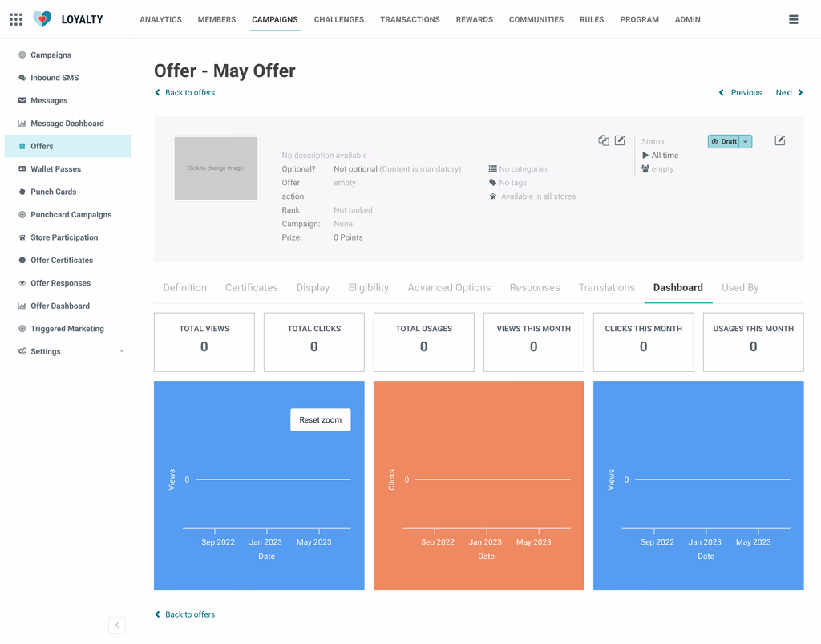Screen dimensions: 821x644
Task: Switch to the Definition tab
Action: pos(185,287)
